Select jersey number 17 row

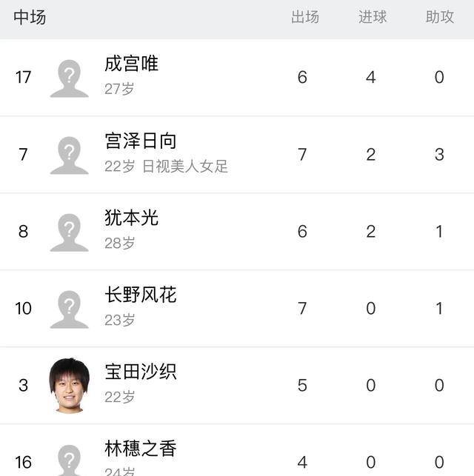tap(237, 78)
